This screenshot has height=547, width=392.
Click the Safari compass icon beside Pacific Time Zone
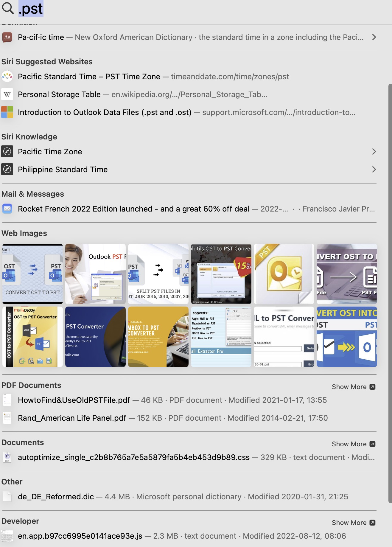click(x=7, y=152)
